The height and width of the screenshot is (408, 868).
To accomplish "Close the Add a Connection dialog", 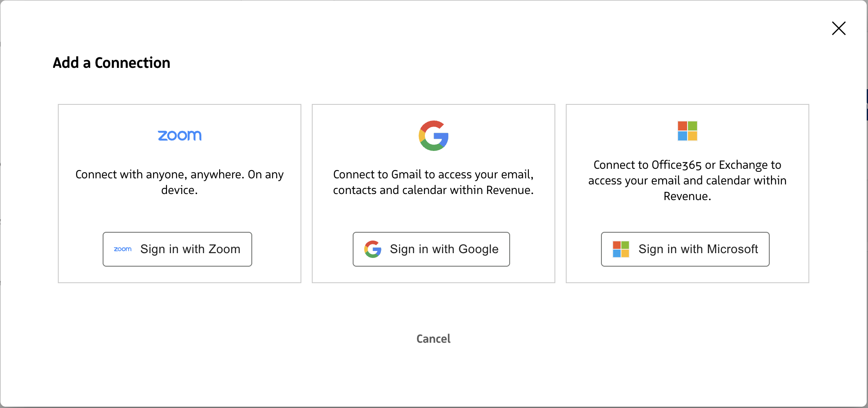I will click(x=838, y=28).
